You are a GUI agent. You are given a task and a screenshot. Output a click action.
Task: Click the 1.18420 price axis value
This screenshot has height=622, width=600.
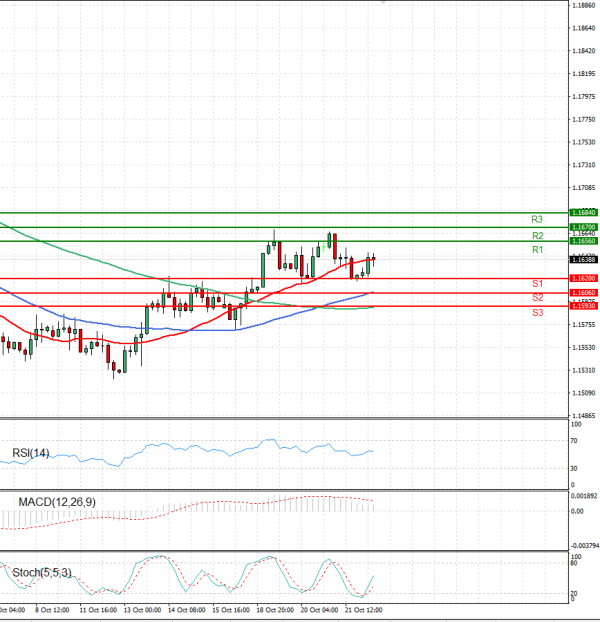point(584,51)
